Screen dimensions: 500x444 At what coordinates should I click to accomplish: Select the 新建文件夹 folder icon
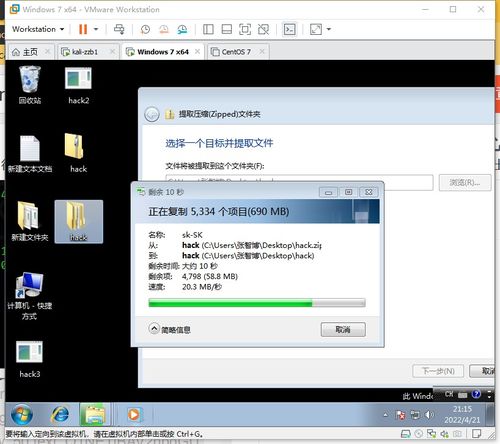pos(30,222)
